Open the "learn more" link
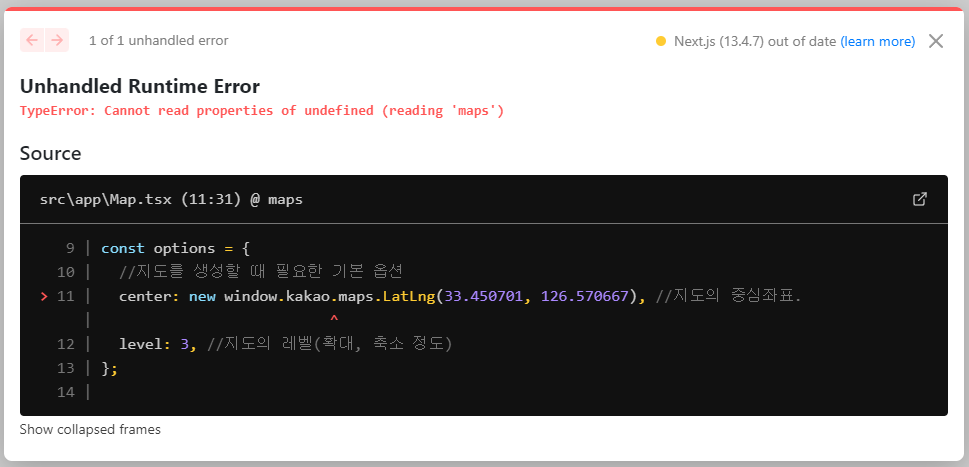 [877, 41]
